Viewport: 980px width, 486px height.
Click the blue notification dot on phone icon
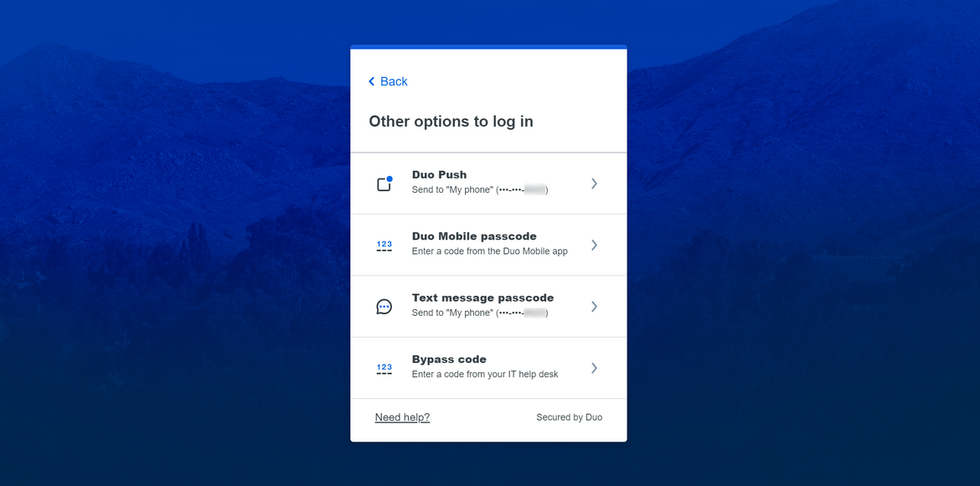[x=389, y=177]
